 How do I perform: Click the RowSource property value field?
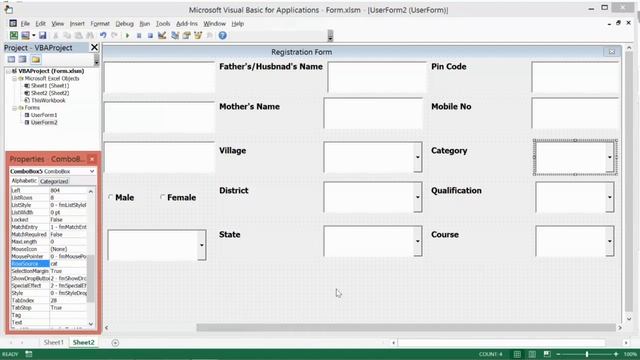pos(68,264)
